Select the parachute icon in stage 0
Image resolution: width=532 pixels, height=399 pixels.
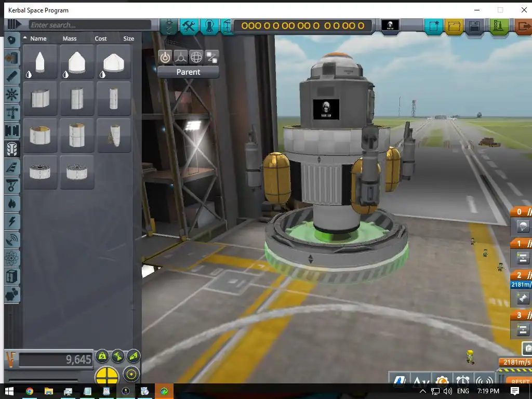pyautogui.click(x=523, y=227)
